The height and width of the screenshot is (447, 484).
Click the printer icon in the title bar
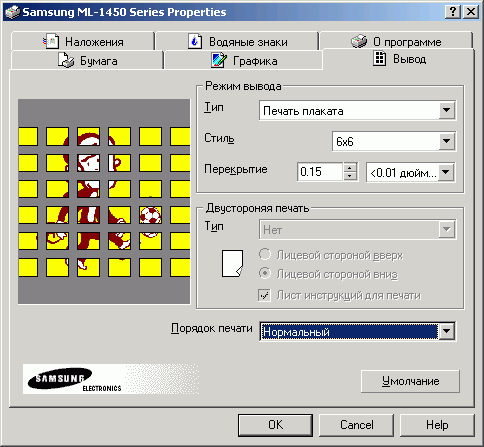pyautogui.click(x=13, y=12)
